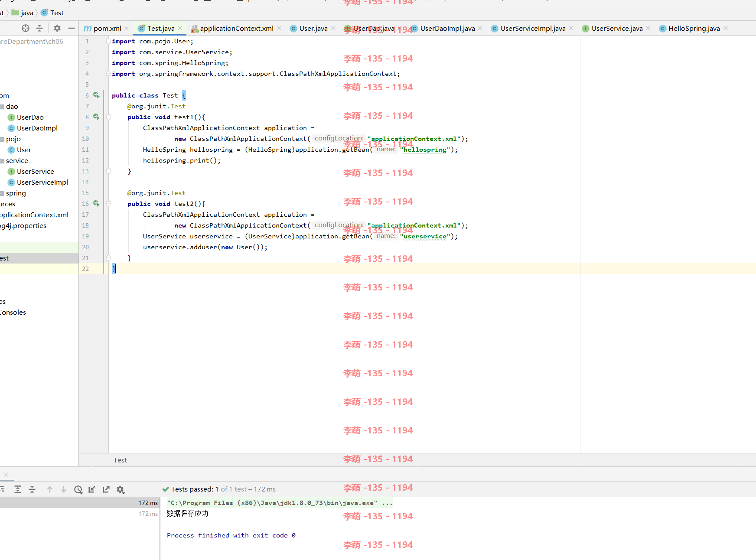Export test results icon

click(106, 489)
